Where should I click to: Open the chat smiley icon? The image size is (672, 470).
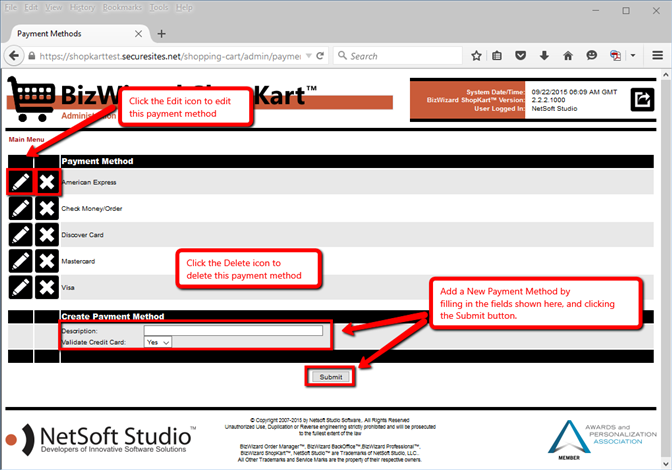591,56
